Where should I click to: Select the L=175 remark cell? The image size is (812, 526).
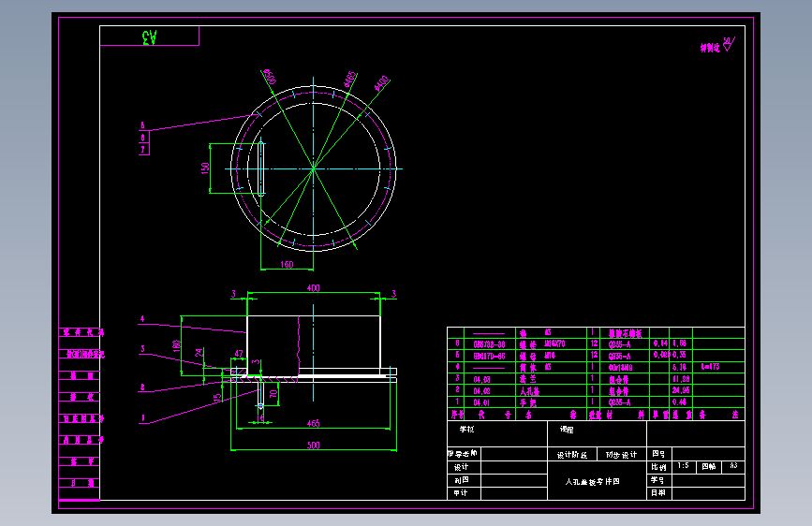pos(711,367)
